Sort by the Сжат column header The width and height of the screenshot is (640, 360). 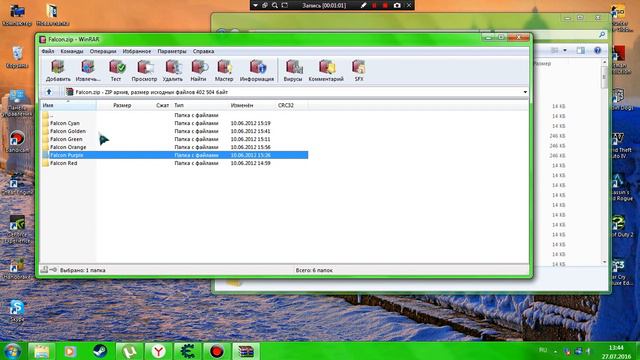pyautogui.click(x=162, y=105)
